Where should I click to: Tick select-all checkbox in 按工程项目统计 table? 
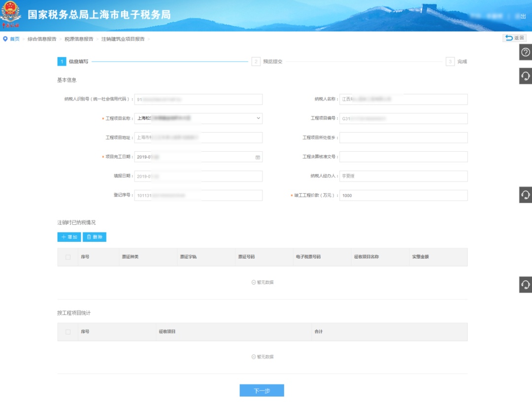[68, 332]
